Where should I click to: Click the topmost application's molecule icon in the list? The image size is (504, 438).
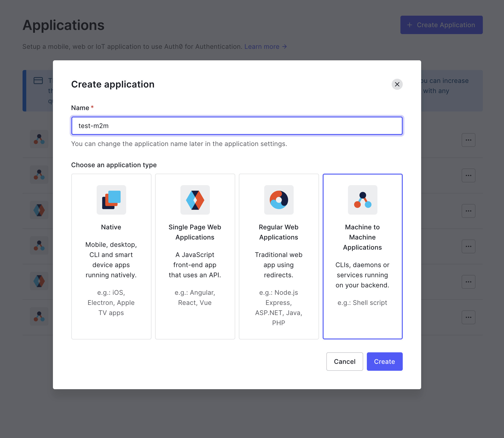(x=39, y=139)
